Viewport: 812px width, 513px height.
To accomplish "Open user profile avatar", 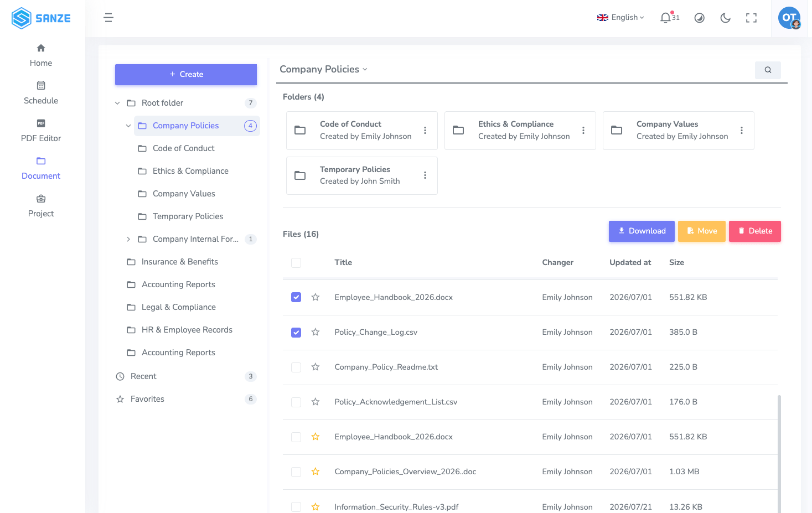I will pyautogui.click(x=789, y=18).
